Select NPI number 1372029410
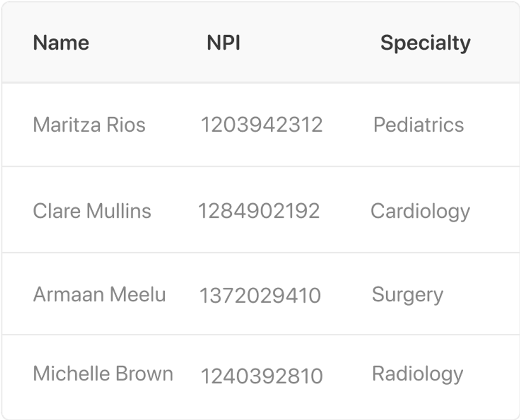Screen dimensions: 520x420 (260, 296)
